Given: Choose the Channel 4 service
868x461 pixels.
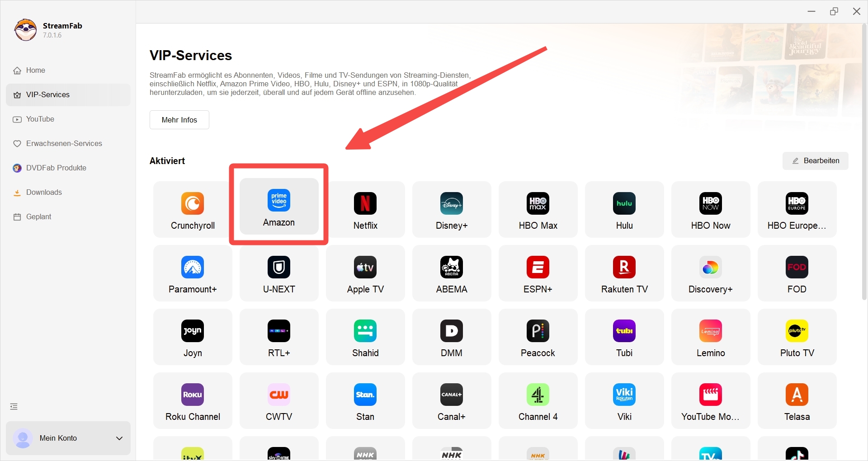Looking at the screenshot, I should [538, 401].
